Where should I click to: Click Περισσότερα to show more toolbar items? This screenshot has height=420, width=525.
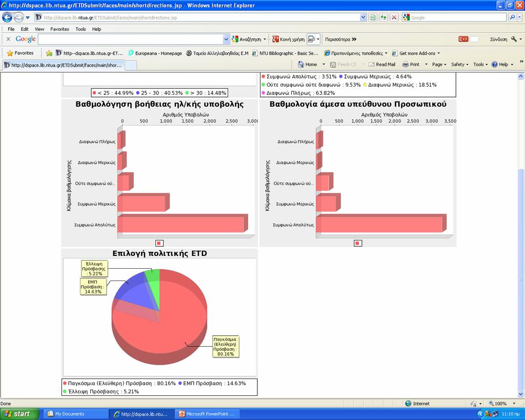click(340, 39)
